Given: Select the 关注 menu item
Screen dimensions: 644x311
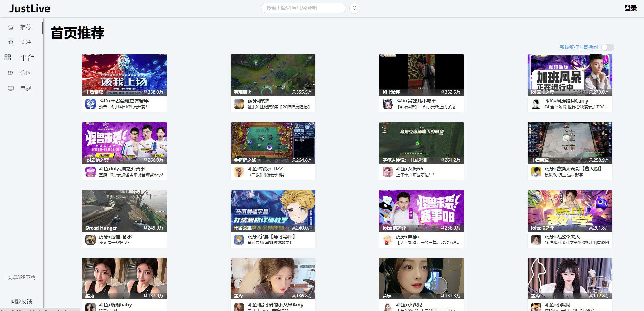Looking at the screenshot, I should pos(25,42).
